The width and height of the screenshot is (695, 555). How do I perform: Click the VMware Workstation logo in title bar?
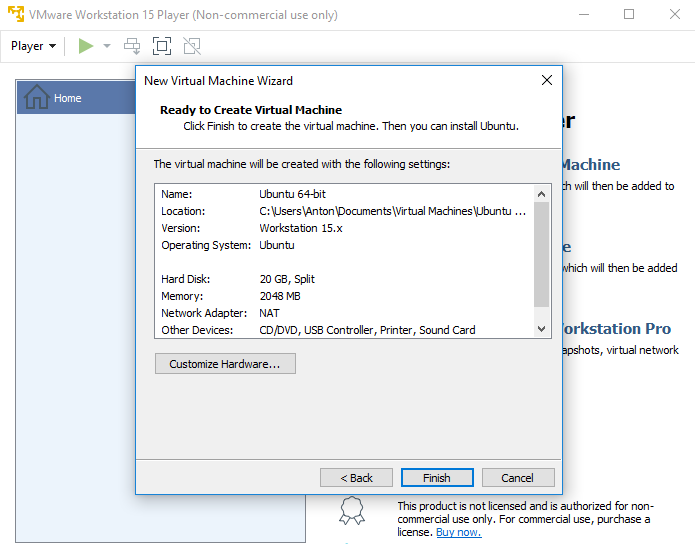click(16, 14)
